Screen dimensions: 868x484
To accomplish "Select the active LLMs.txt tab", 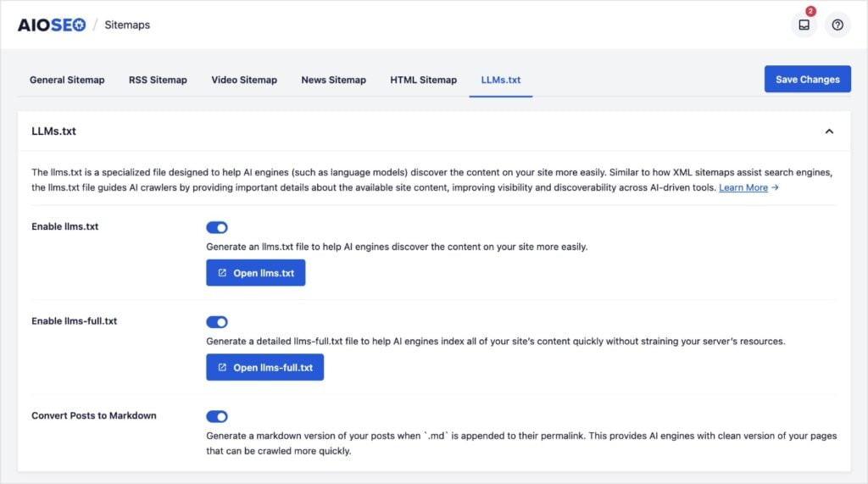I will [x=500, y=80].
